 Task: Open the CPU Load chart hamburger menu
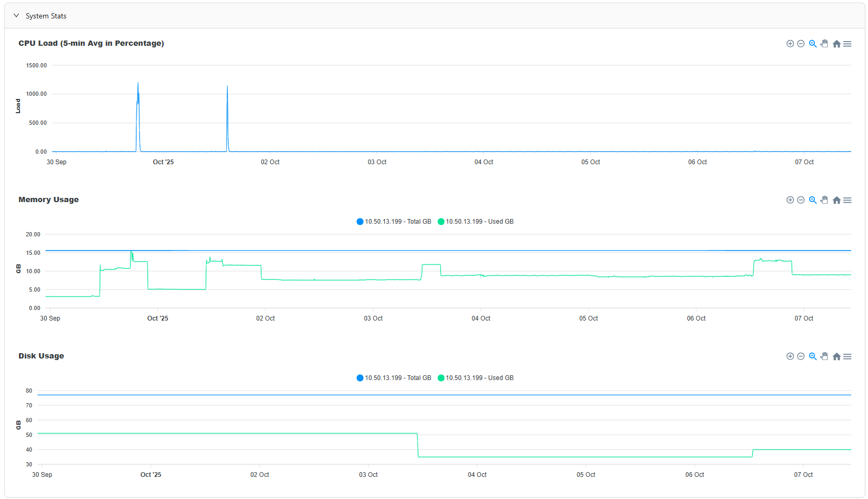pyautogui.click(x=847, y=44)
